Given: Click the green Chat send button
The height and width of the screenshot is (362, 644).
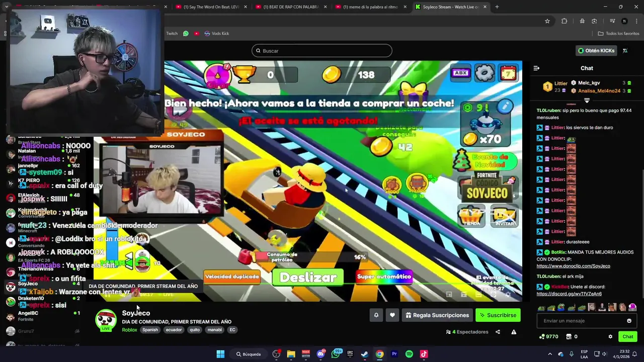Looking at the screenshot, I should coord(628,337).
